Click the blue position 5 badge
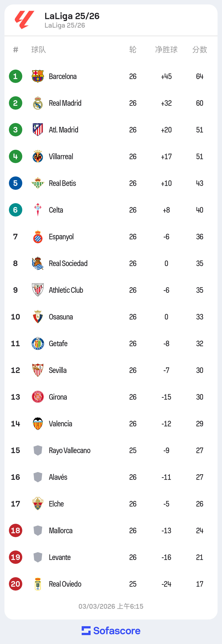 pos(16,183)
